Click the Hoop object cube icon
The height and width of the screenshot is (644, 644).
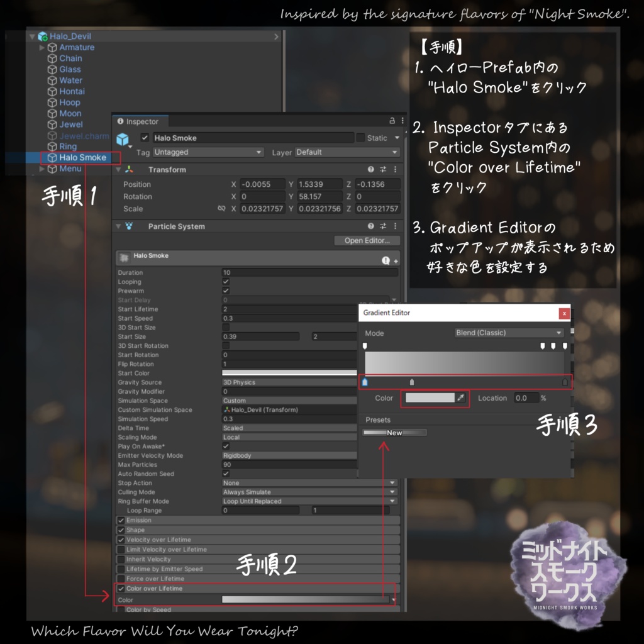coord(52,103)
